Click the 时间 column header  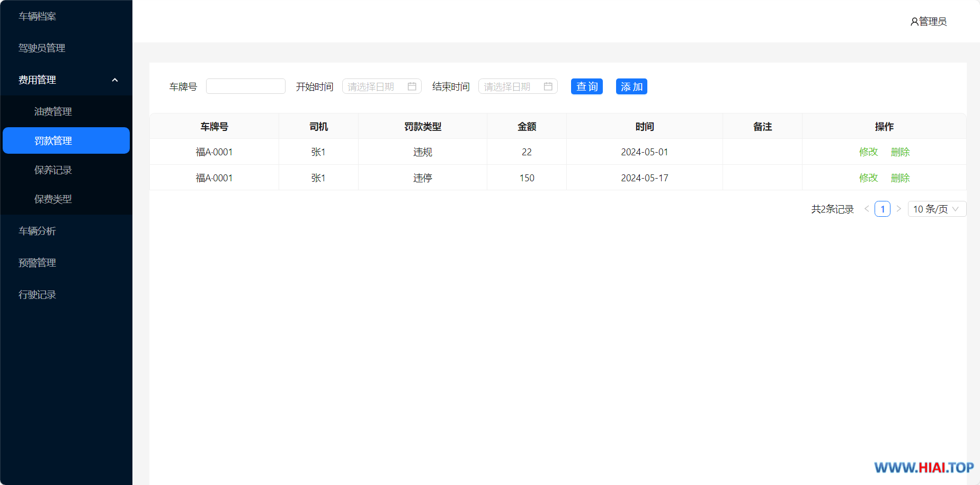pyautogui.click(x=645, y=127)
